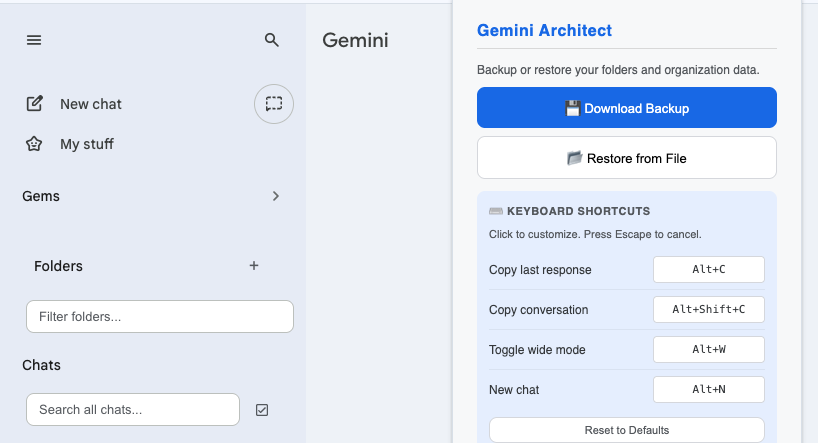Click the Filter folders input field
The image size is (818, 443).
coord(160,316)
